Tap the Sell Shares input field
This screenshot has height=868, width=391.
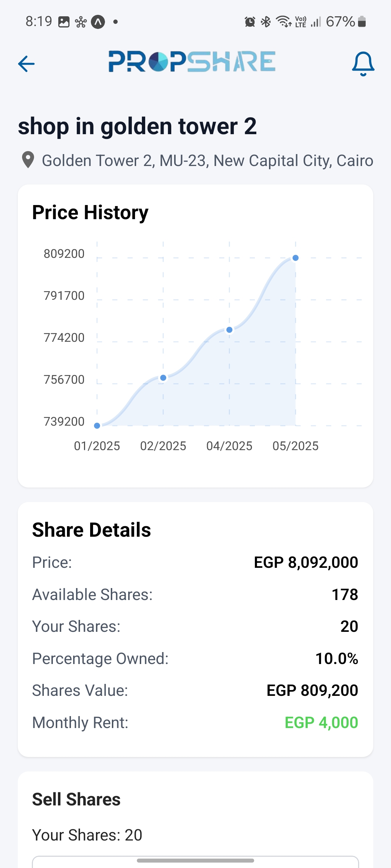point(195,862)
